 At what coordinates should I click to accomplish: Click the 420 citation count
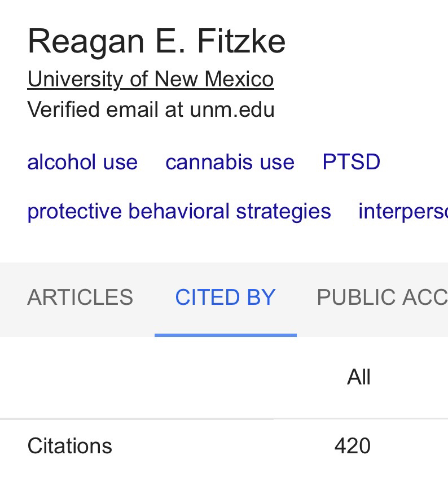coord(352,446)
